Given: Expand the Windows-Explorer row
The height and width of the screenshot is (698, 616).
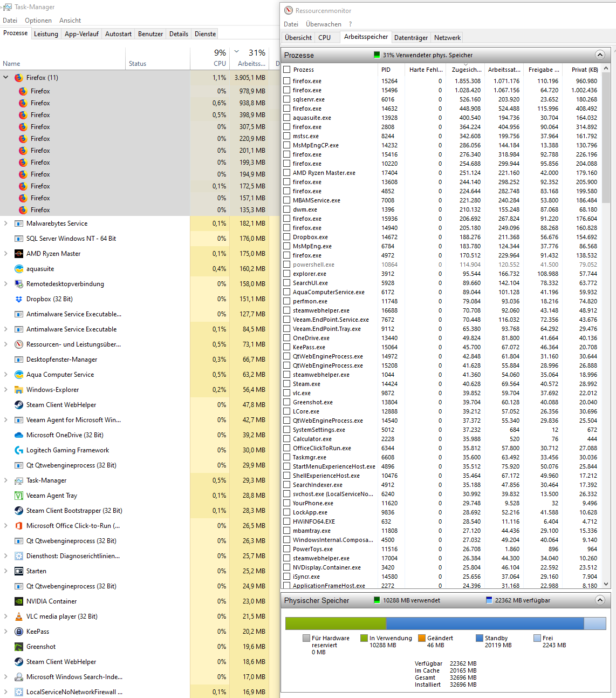Looking at the screenshot, I should [6, 390].
